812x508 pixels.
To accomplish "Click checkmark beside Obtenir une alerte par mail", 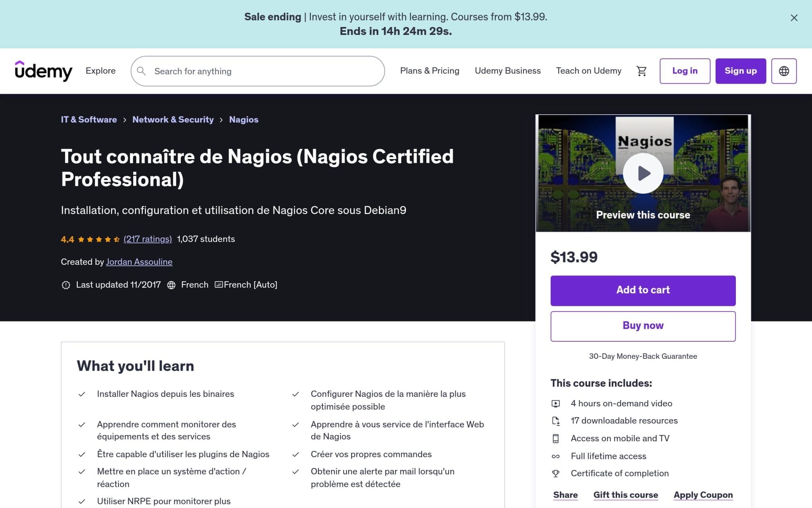I will [295, 471].
